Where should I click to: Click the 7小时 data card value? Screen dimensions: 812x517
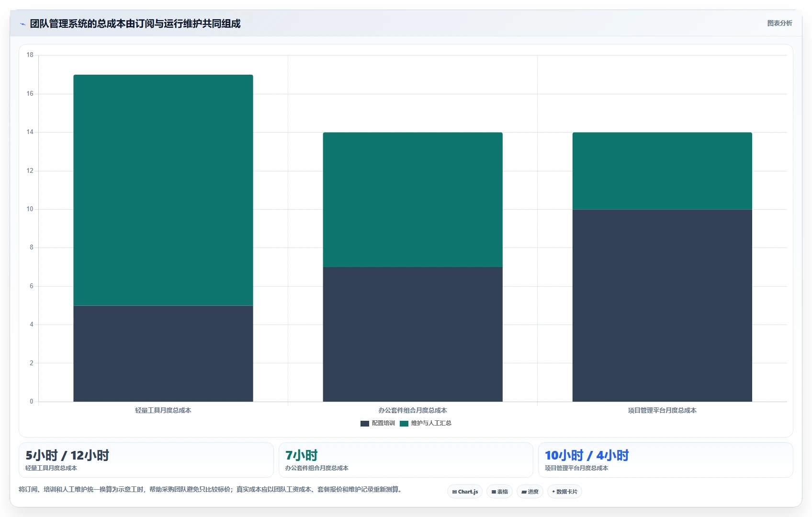pos(301,455)
